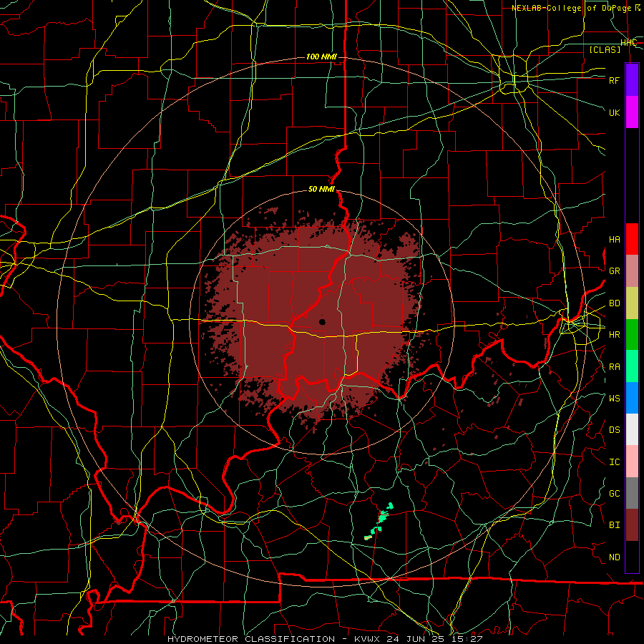Click the DS legend label
This screenshot has width=644, height=644.
point(614,430)
